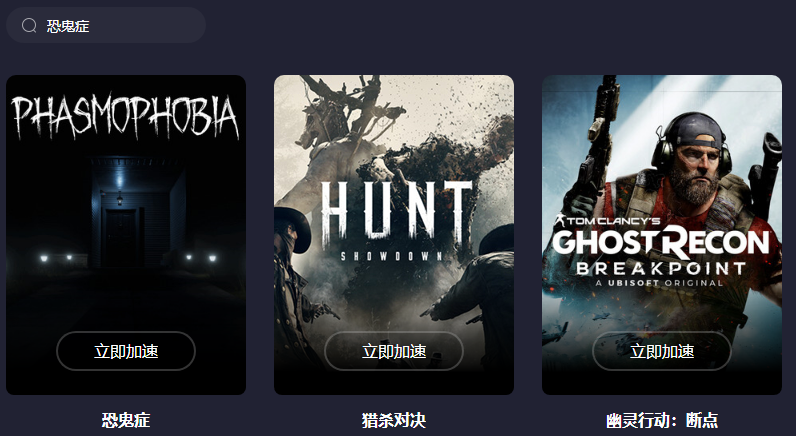This screenshot has width=796, height=436.
Task: Click the Tom Clancy's soldier icon
Action: (x=559, y=221)
